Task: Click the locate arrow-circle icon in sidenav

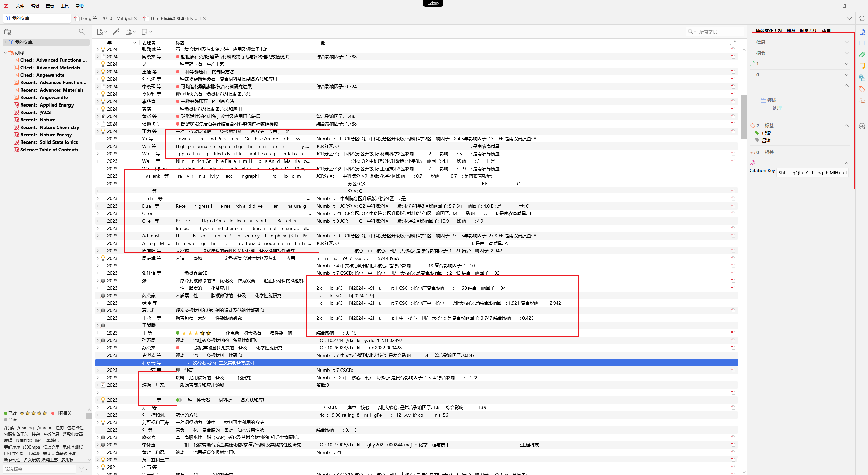Action: tap(862, 126)
